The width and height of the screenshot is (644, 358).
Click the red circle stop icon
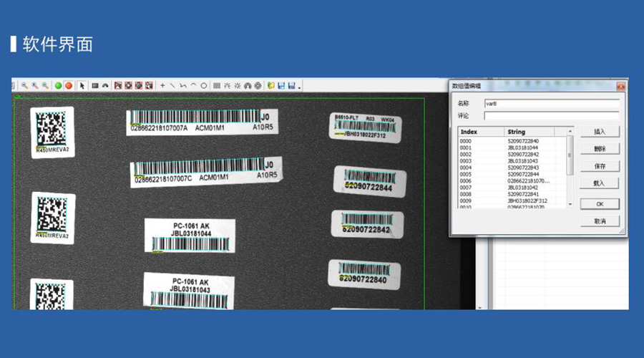[x=69, y=85]
